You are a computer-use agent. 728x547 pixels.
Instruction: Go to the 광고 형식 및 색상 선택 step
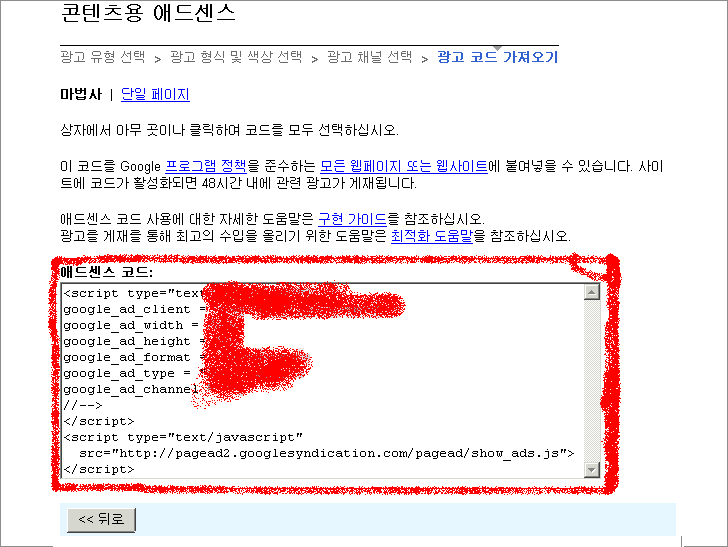pos(236,57)
